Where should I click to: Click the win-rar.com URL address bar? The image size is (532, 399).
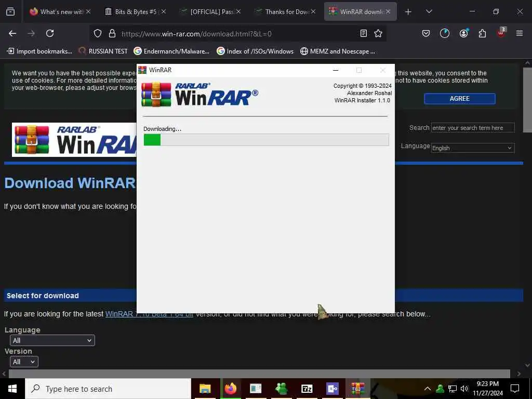237,34
